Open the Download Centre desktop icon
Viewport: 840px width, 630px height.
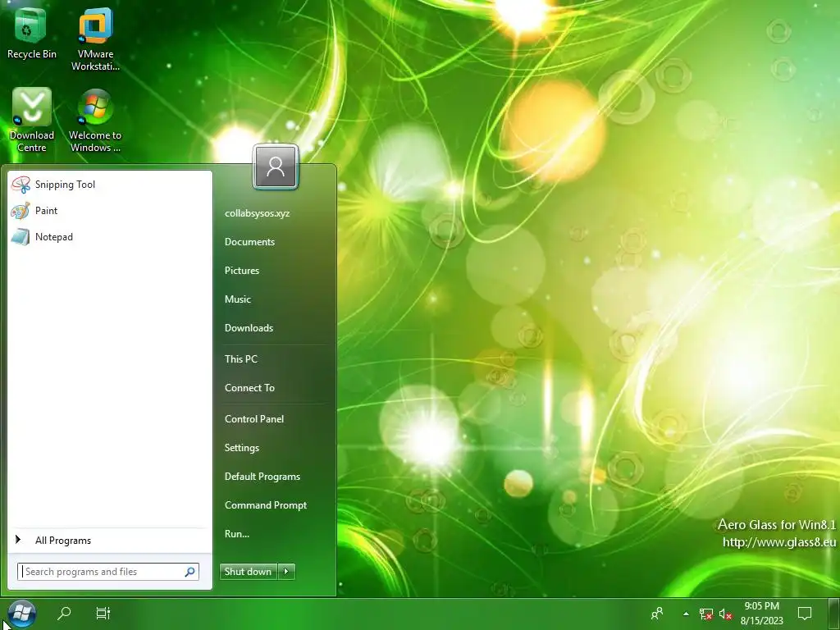tap(32, 119)
